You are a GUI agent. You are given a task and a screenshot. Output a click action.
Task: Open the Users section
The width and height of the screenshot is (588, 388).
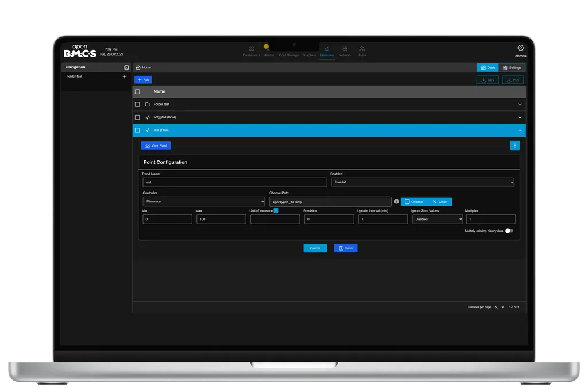pyautogui.click(x=362, y=51)
